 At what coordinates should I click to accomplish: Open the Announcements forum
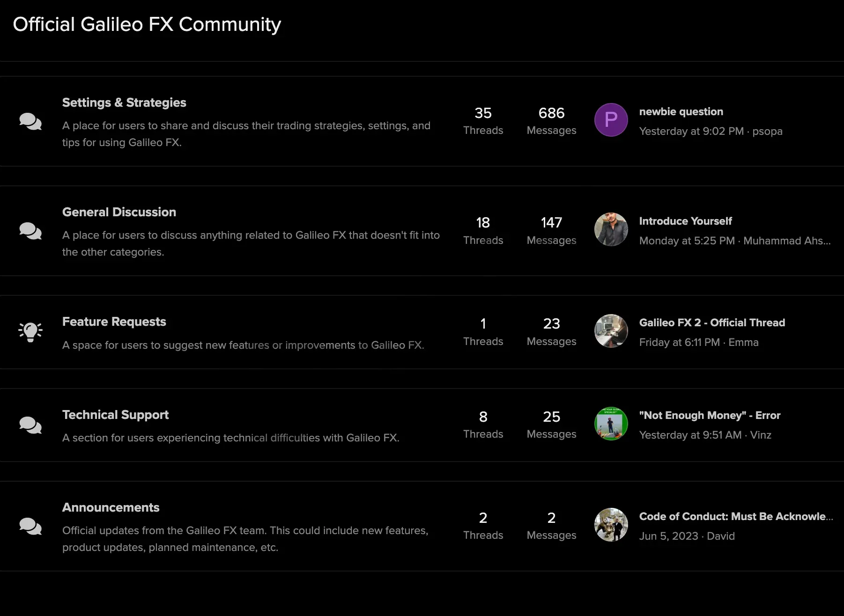[x=111, y=507]
